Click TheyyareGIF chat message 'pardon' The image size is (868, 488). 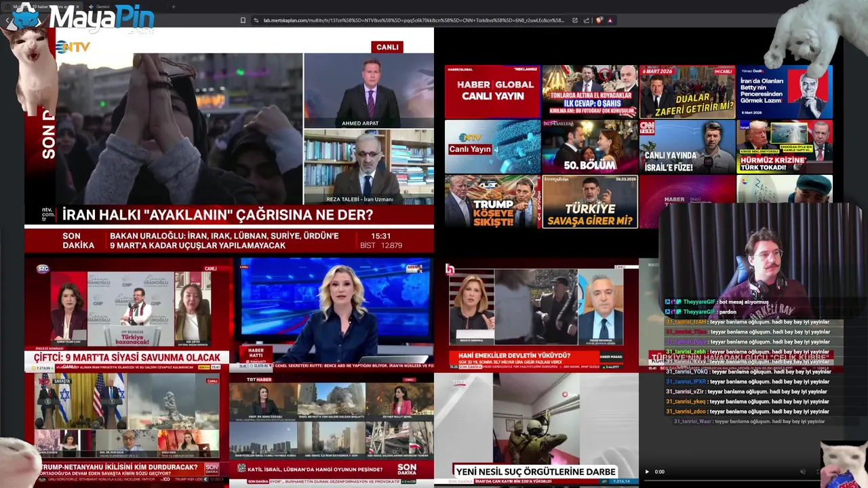click(x=728, y=312)
